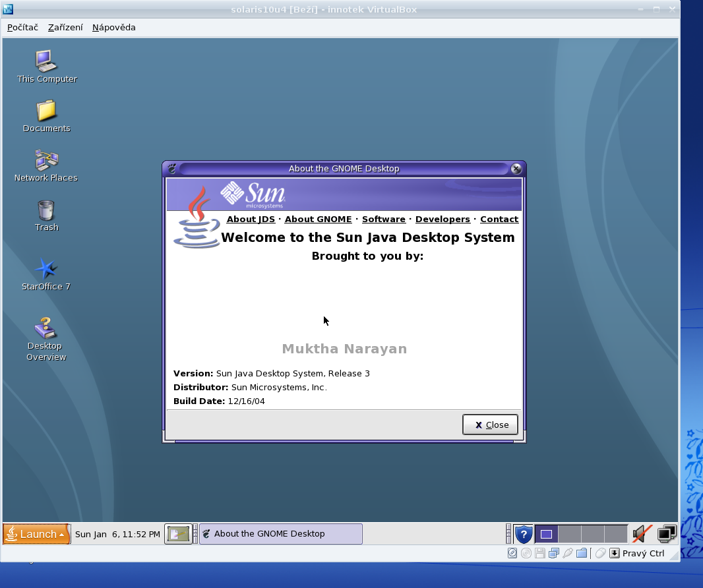This screenshot has height=588, width=703.
Task: Click the About the GNOME Desktop titlebar
Action: [344, 169]
